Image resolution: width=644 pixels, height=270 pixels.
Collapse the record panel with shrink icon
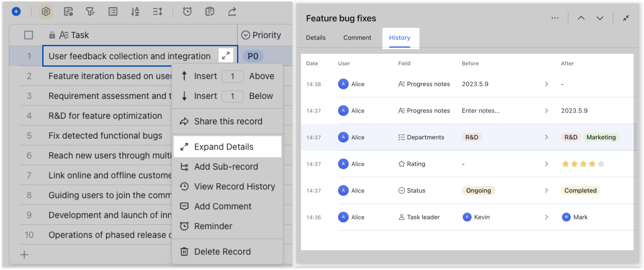[626, 18]
